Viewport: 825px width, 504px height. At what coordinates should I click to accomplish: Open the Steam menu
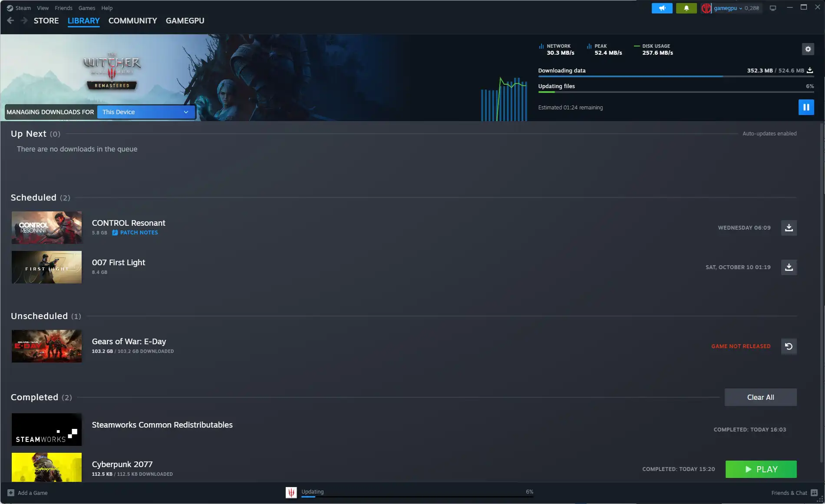[x=23, y=8]
